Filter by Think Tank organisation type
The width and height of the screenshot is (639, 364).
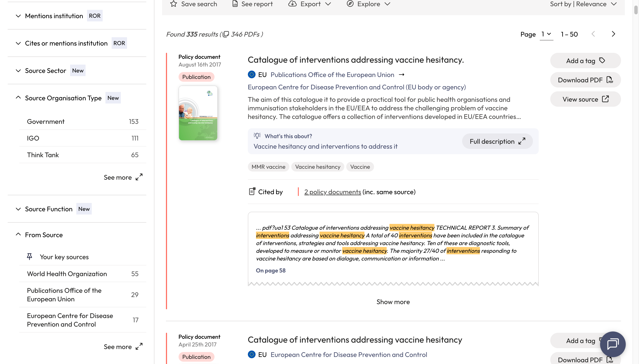pos(83,155)
